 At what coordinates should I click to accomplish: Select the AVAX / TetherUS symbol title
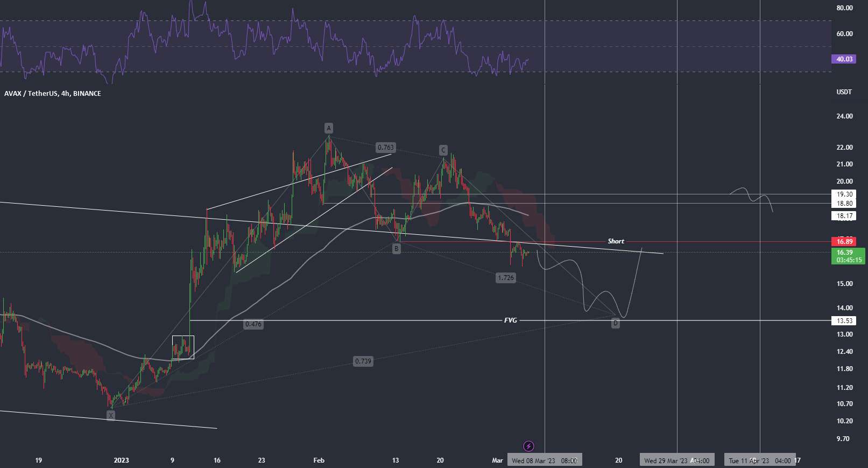[x=53, y=93]
